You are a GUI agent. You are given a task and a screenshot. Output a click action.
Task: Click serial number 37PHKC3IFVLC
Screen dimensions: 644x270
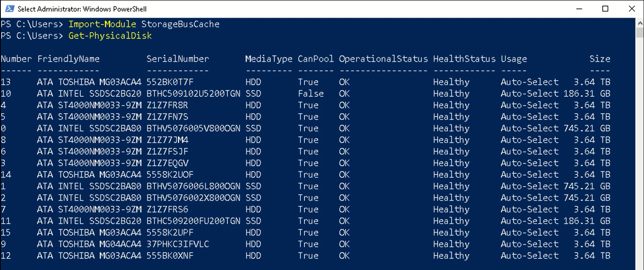click(178, 245)
